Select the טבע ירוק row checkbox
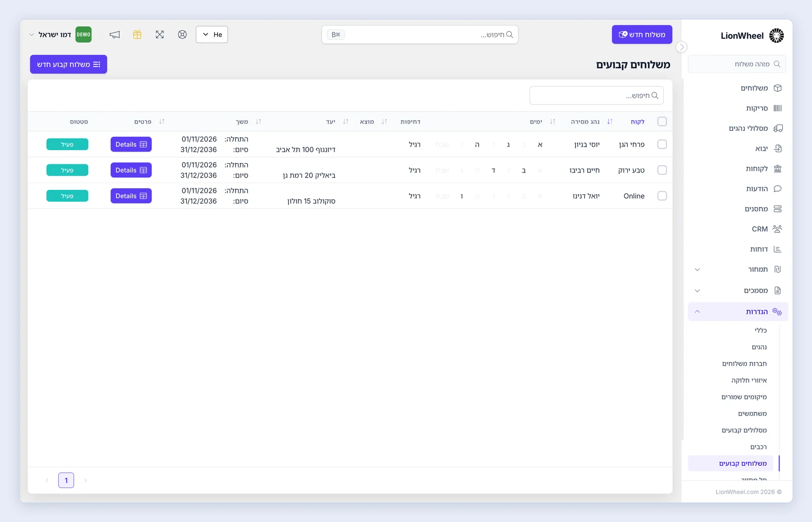This screenshot has height=522, width=812. pos(662,170)
